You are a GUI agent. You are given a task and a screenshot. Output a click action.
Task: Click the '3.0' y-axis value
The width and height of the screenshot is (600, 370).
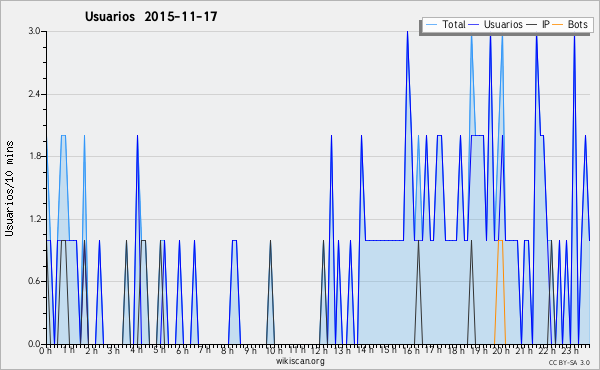(34, 31)
